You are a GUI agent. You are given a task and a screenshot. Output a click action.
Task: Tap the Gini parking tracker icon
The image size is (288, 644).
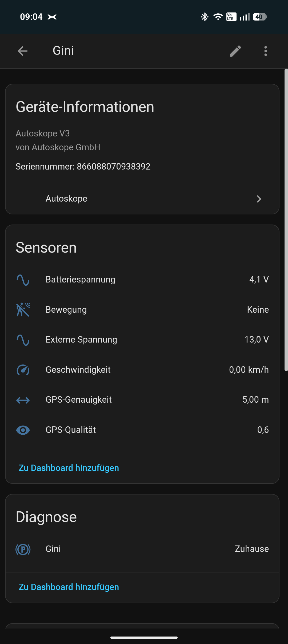tap(23, 549)
